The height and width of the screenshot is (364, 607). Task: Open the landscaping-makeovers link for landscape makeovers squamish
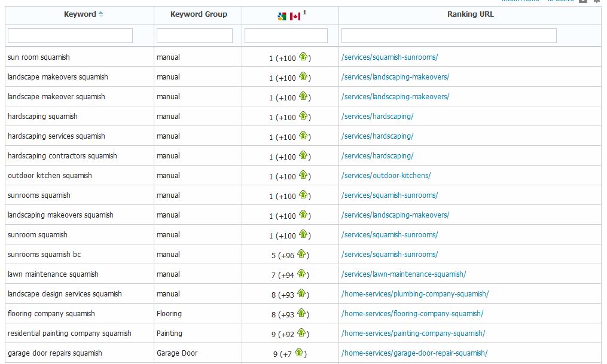(x=395, y=77)
